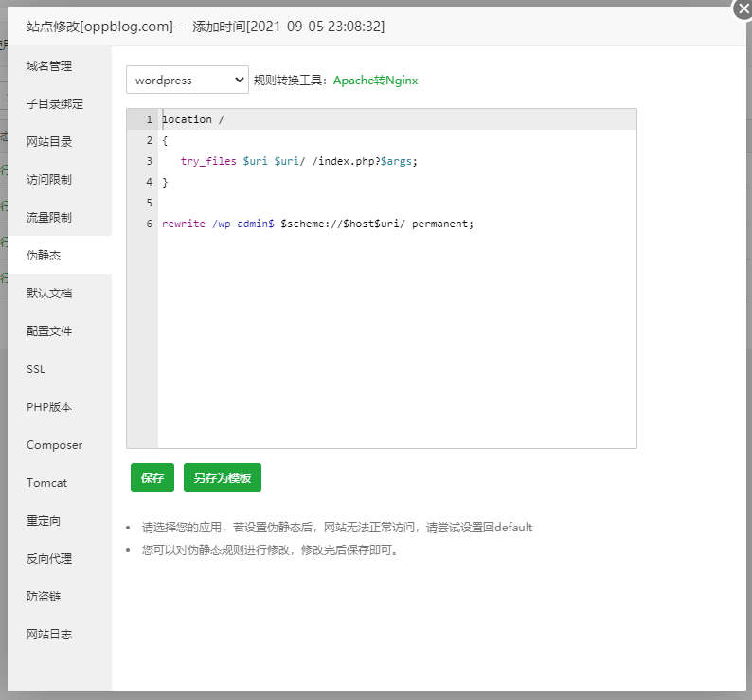Viewport: 752px width, 700px height.
Task: Click the try_files line in the editor
Action: coord(298,161)
